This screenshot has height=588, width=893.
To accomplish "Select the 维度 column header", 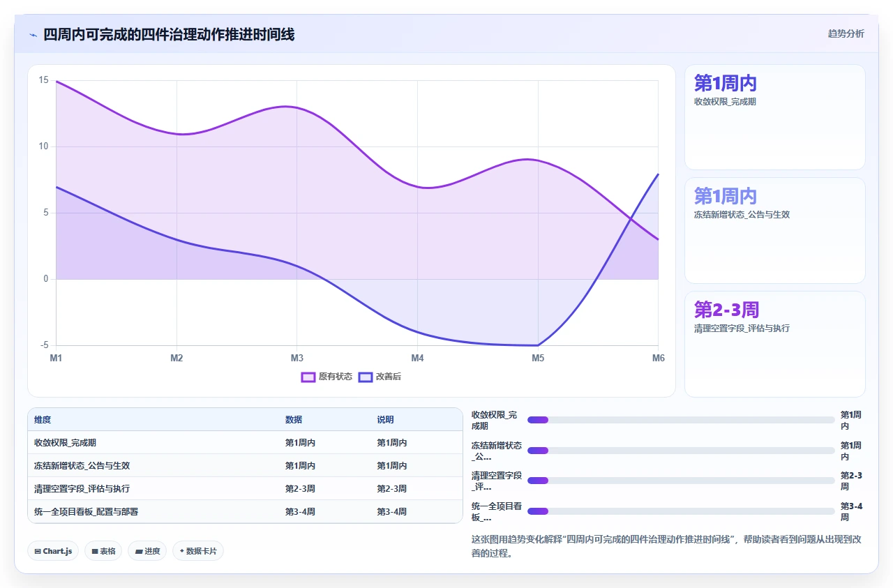I will 43,420.
